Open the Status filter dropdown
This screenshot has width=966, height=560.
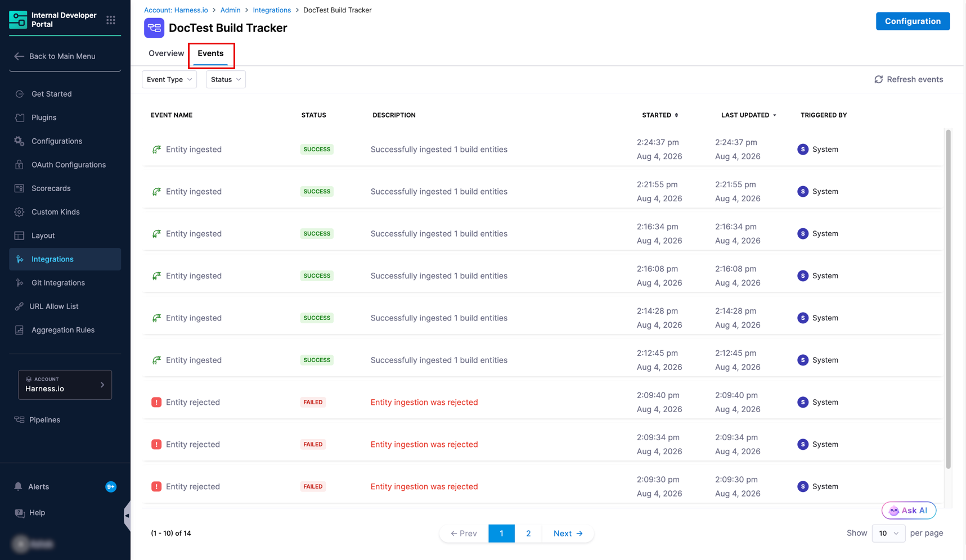226,79
